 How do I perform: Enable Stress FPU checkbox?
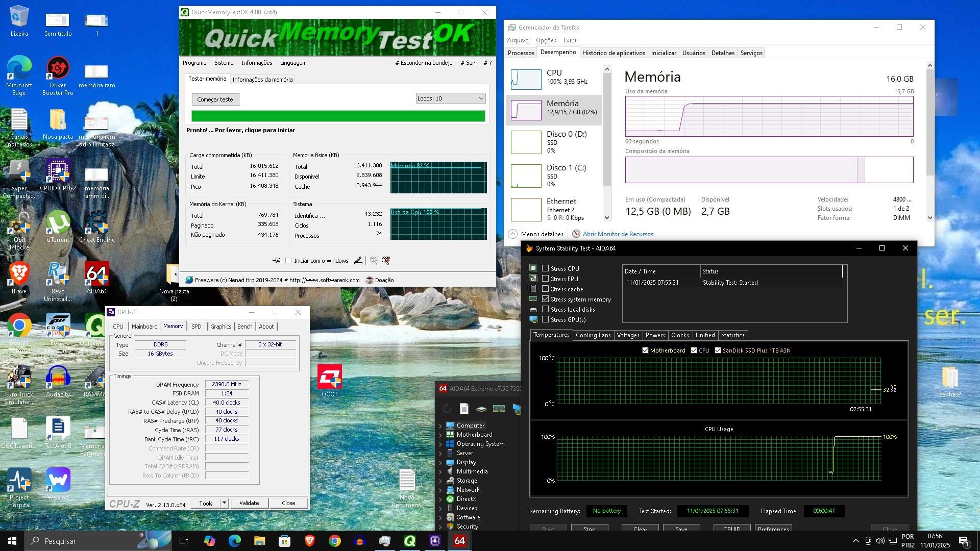[x=545, y=279]
